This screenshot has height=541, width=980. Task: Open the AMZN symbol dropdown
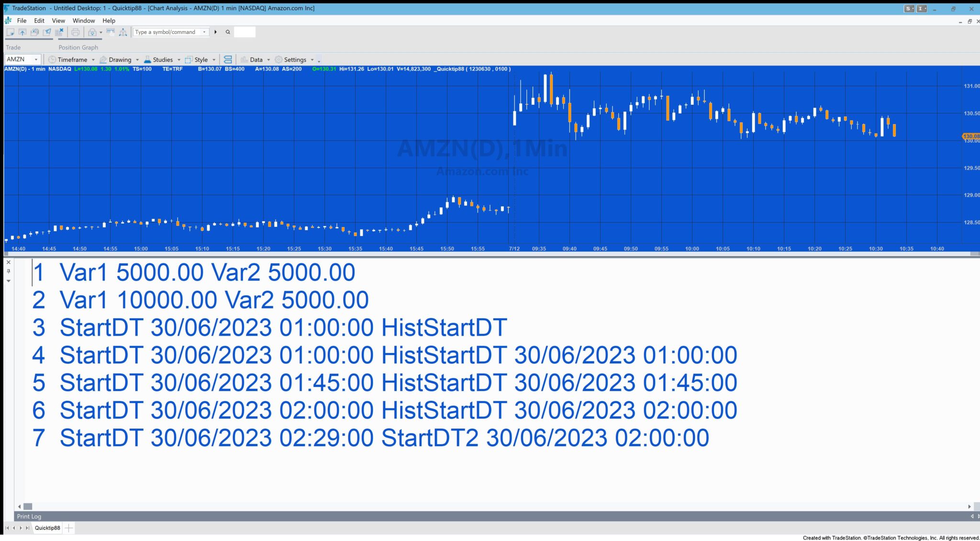click(x=36, y=59)
